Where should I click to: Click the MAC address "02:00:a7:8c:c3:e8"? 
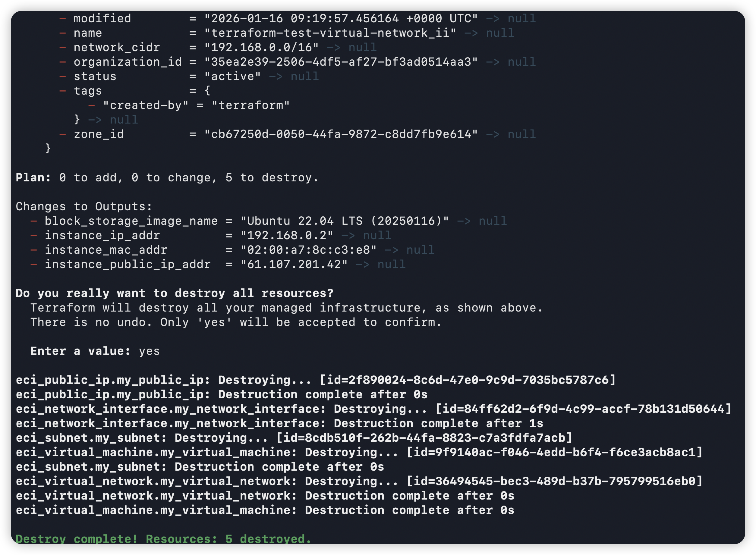click(308, 250)
